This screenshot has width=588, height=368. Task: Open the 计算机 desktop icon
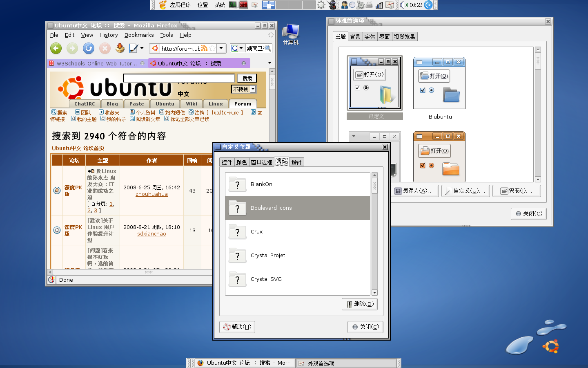click(291, 34)
